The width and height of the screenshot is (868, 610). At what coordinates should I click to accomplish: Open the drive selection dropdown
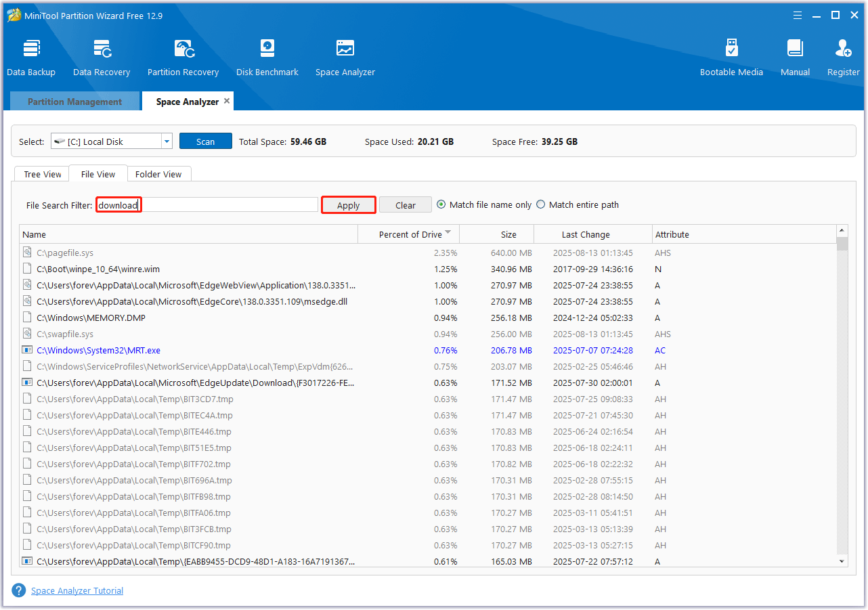pos(167,141)
